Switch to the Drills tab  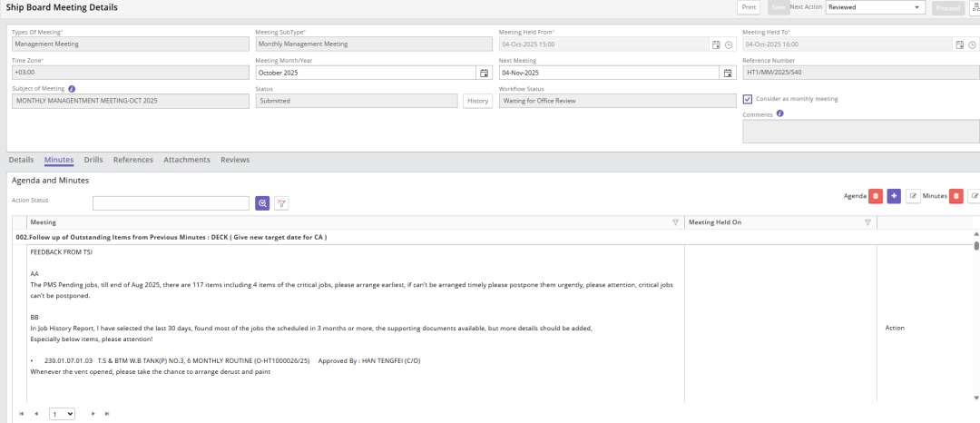93,160
